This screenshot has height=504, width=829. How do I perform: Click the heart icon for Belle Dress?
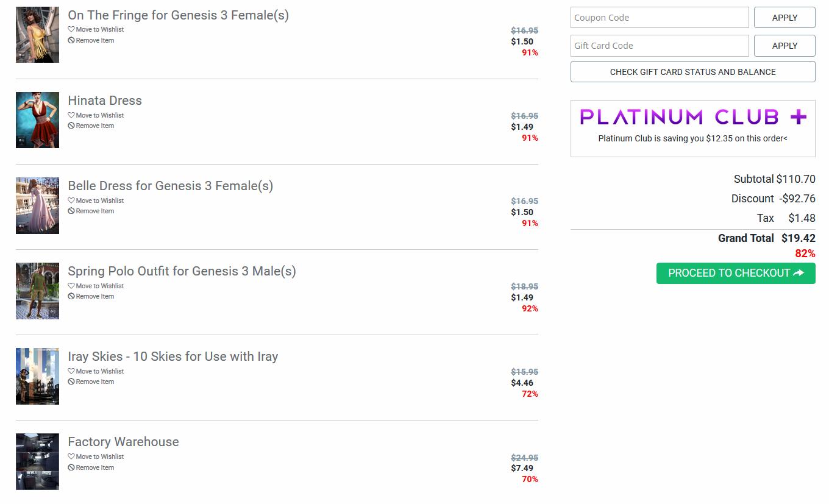click(71, 201)
